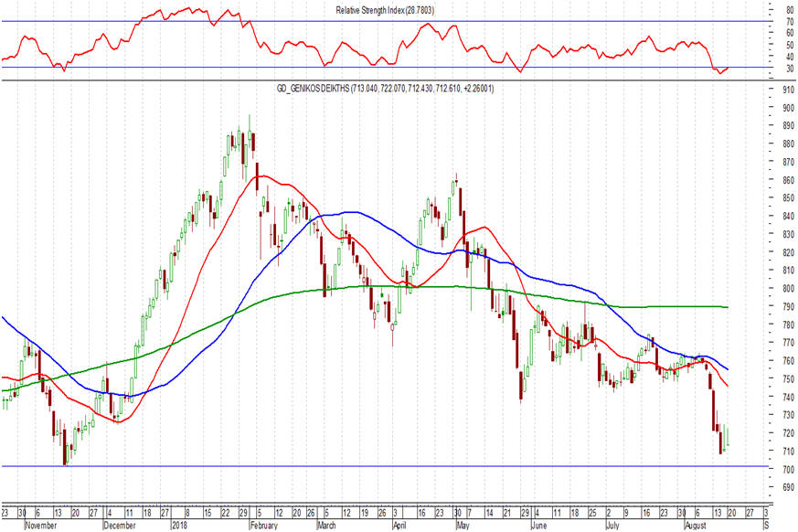The height and width of the screenshot is (532, 798).
Task: Click the price axis label 890
Action: pos(788,126)
